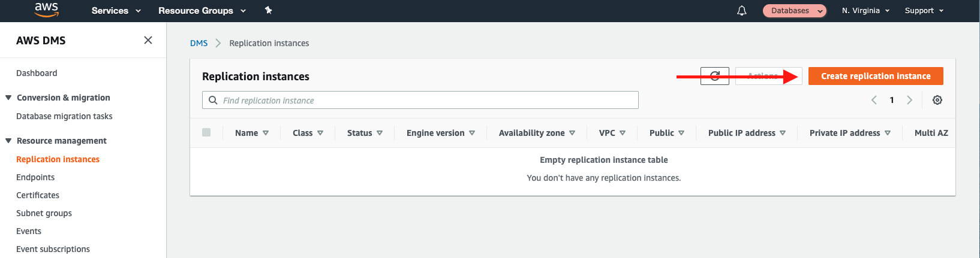Collapse the Conversion & migration section
The height and width of the screenshot is (258, 980).
(x=8, y=98)
